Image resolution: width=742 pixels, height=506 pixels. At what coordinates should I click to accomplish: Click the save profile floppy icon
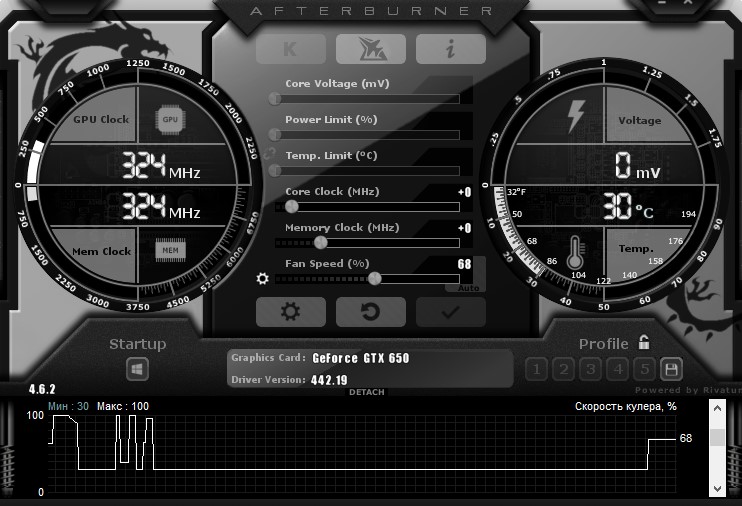pyautogui.click(x=671, y=369)
